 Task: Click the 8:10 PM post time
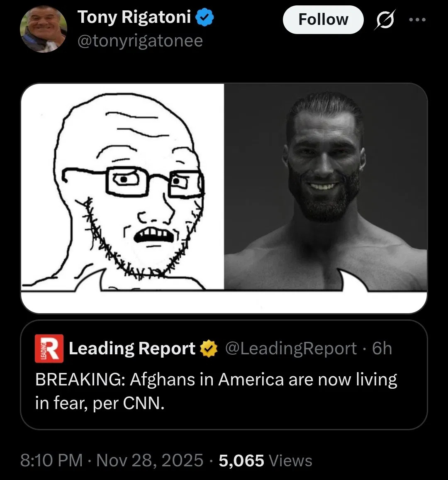51,461
